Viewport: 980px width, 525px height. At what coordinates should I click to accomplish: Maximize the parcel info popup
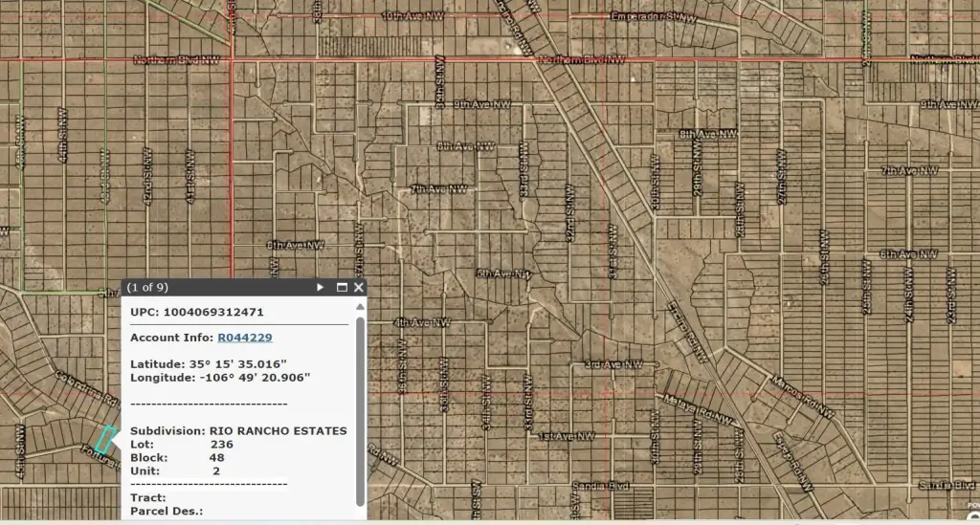(x=341, y=287)
